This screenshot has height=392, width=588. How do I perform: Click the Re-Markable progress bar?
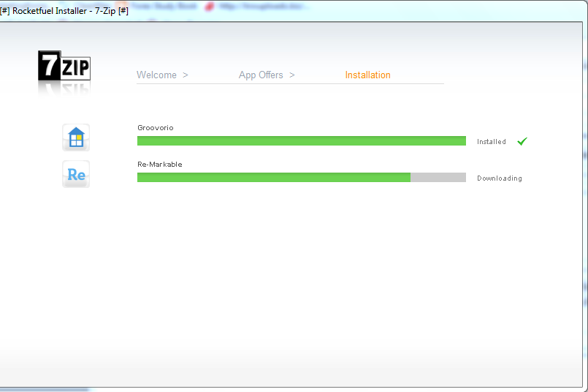[x=302, y=177]
